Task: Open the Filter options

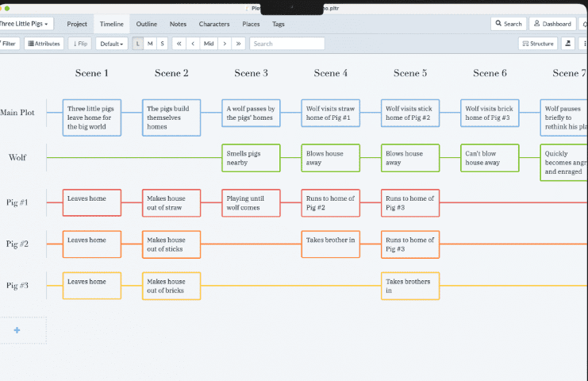Action: pyautogui.click(x=9, y=44)
